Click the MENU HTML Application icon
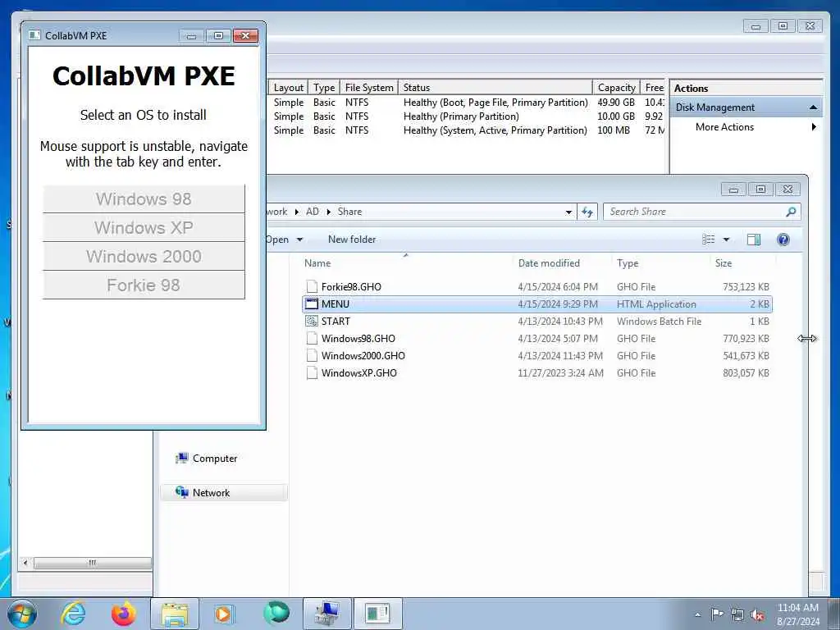Image resolution: width=840 pixels, height=630 pixels. (312, 304)
